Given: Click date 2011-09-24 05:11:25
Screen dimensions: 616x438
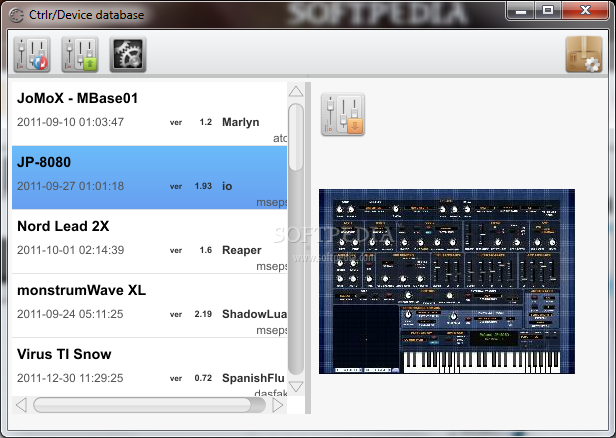Looking at the screenshot, I should [x=70, y=314].
